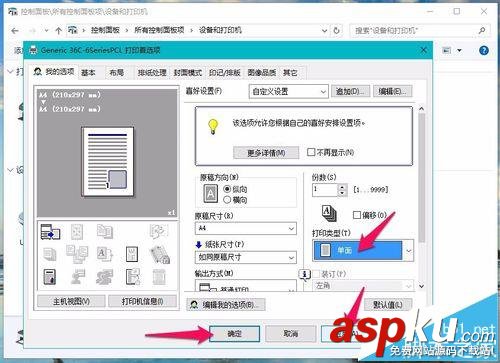
Task: Switch to the 布局 tab
Action: [117, 73]
